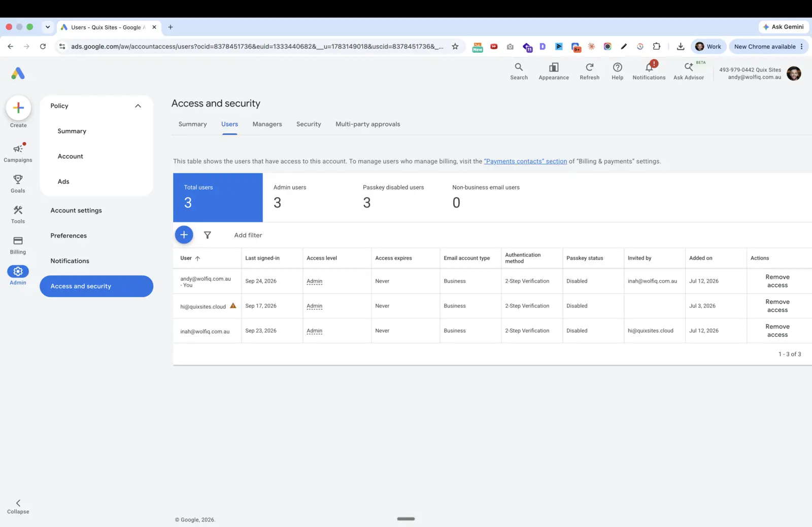
Task: Open the Work Chrome profile
Action: tap(708, 47)
